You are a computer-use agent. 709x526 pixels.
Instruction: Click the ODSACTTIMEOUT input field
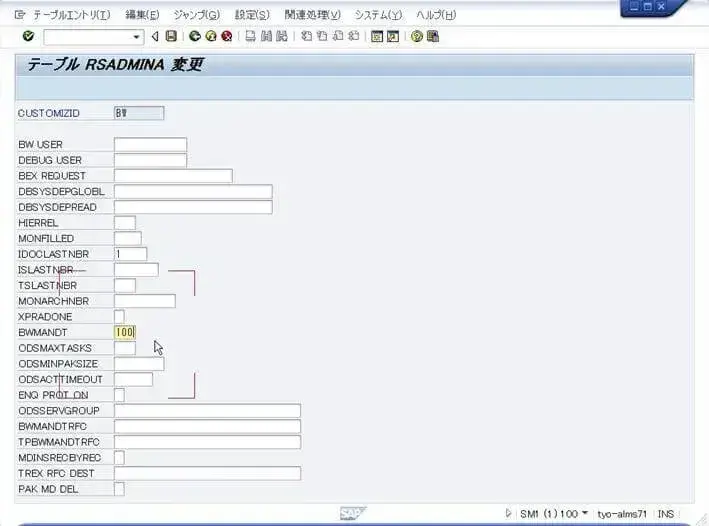(133, 379)
